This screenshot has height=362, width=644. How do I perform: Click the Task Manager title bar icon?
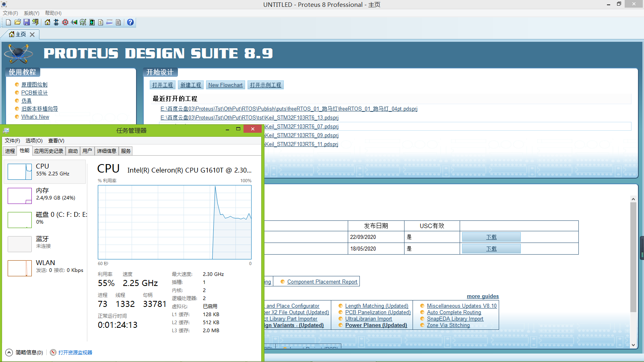point(6,130)
